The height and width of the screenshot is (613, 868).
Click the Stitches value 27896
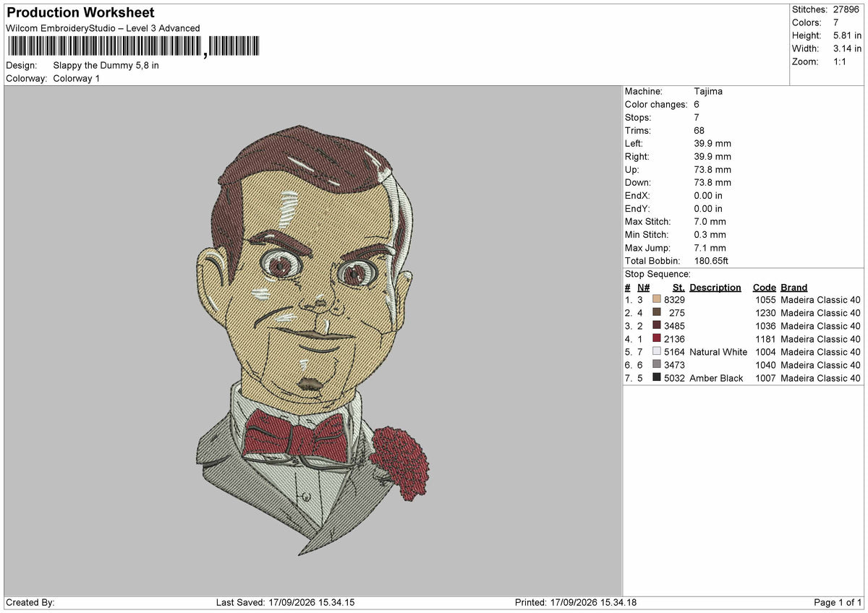coord(847,9)
